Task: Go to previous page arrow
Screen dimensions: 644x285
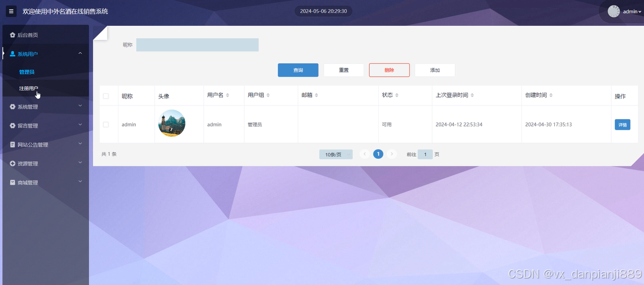Action: tap(365, 154)
